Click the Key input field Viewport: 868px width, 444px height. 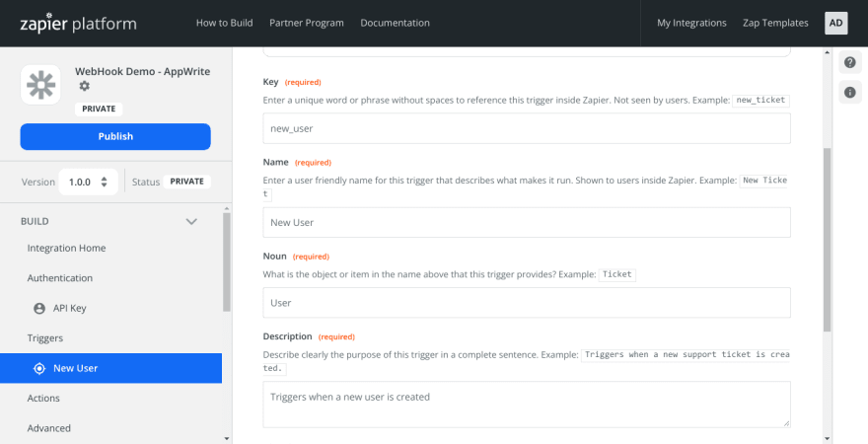coord(527,128)
